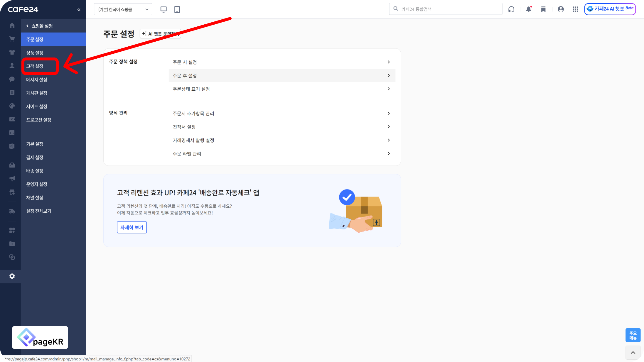Click the 자세히 보기 button
644x362 pixels.
point(132,227)
